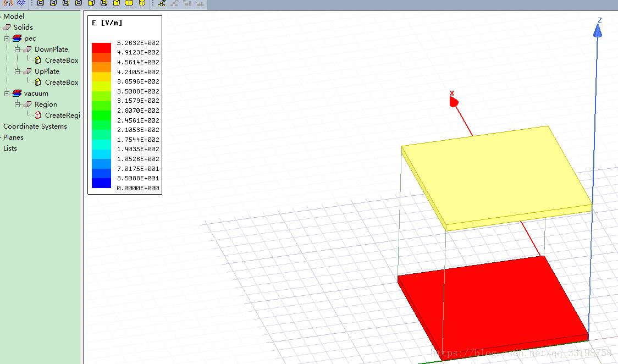Viewport: 618px width, 364px height.
Task: Select Planes in the model tree
Action: click(13, 137)
